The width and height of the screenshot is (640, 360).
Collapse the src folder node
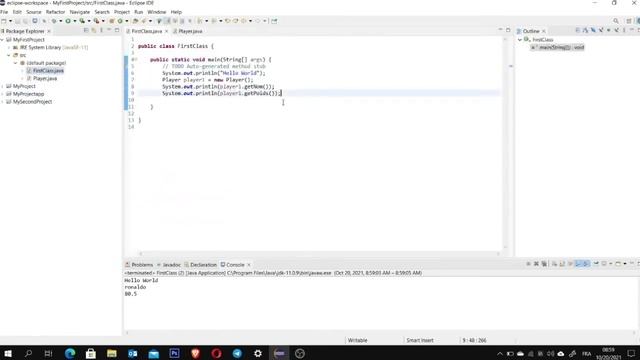[x=9, y=55]
